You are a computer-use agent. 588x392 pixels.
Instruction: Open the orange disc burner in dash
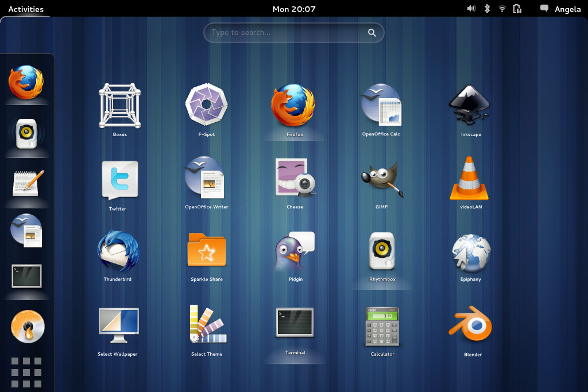click(28, 326)
